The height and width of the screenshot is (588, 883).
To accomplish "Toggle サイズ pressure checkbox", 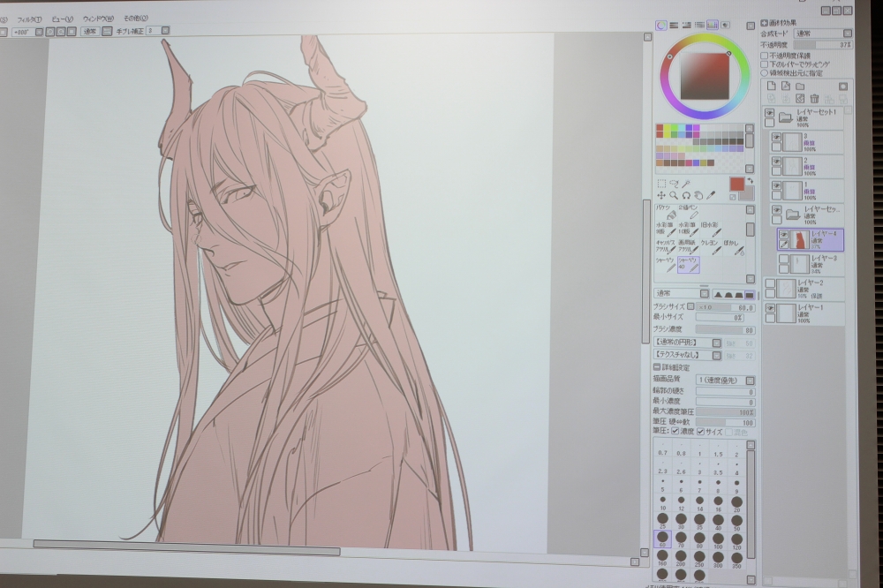I will click(700, 432).
